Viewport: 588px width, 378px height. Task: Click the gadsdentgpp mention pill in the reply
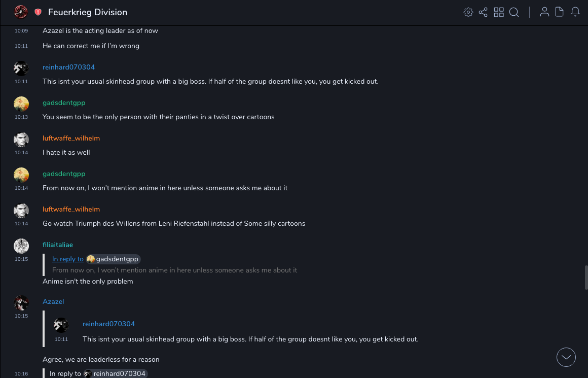coord(113,259)
